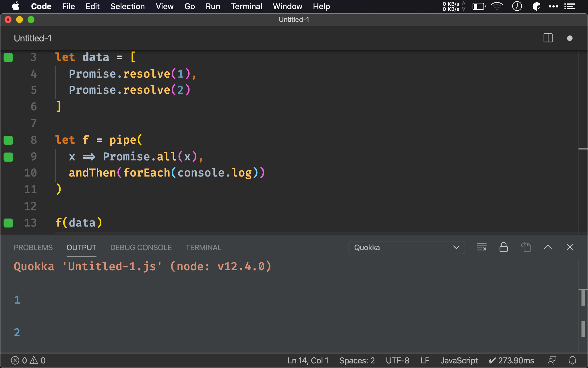The width and height of the screenshot is (588, 368).
Task: Open the Apple menu
Action: coord(16,6)
